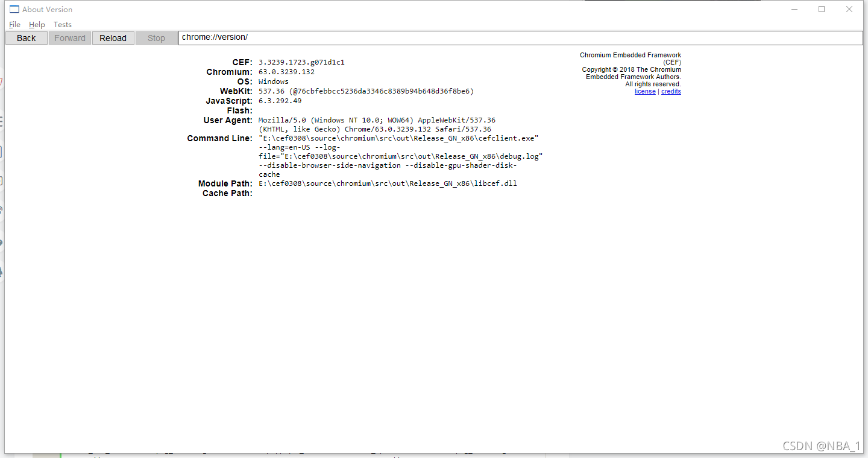Open the Help menu
The width and height of the screenshot is (868, 458).
click(x=37, y=25)
